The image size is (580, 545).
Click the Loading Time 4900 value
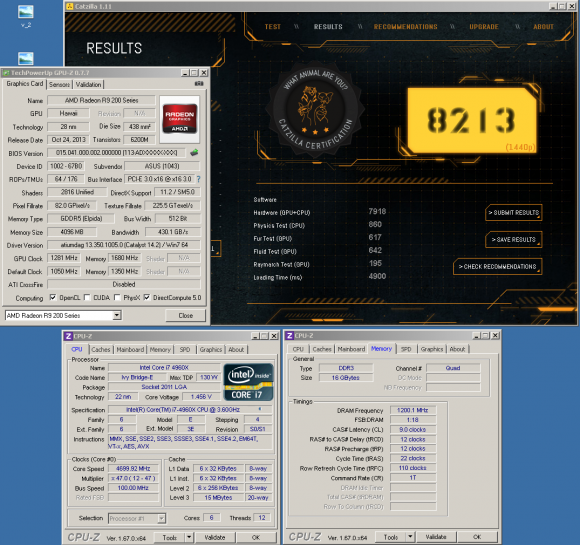[x=377, y=276]
